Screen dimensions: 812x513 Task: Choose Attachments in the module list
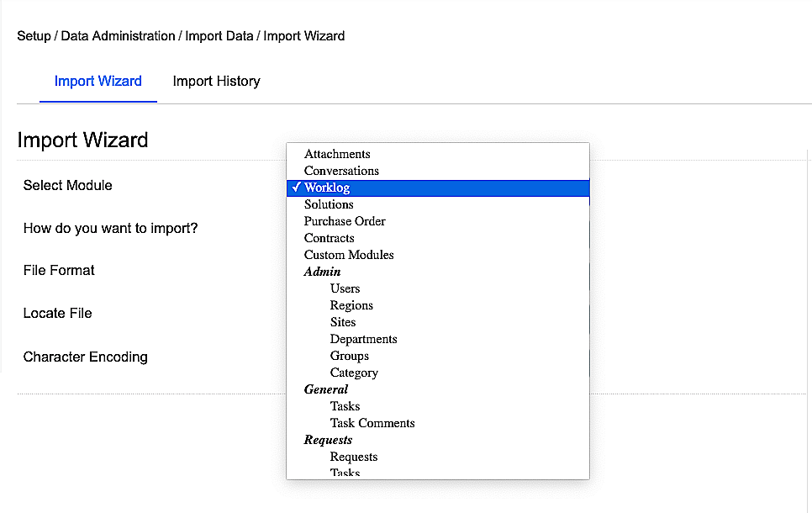click(337, 154)
